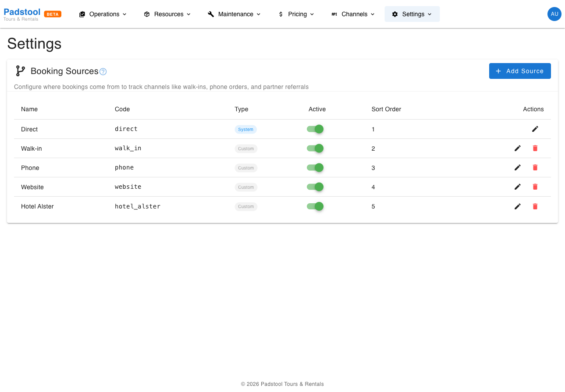Click the Active column header
This screenshot has width=565, height=392.
point(317,109)
